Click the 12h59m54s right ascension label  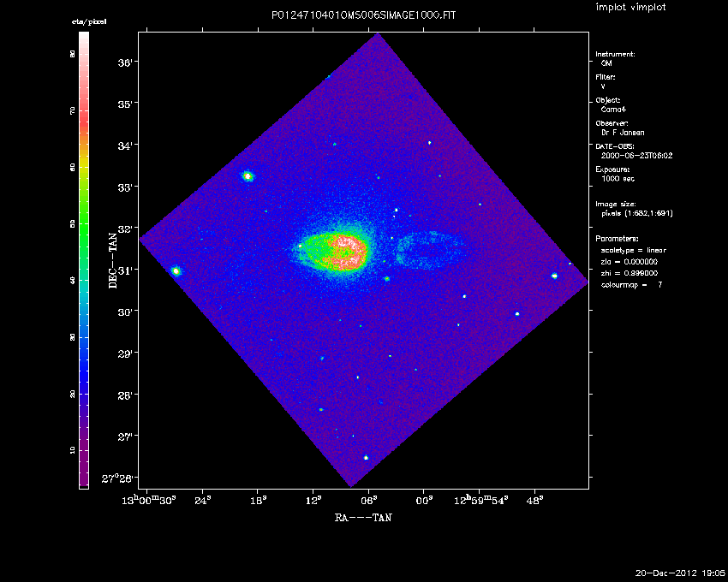[480, 499]
